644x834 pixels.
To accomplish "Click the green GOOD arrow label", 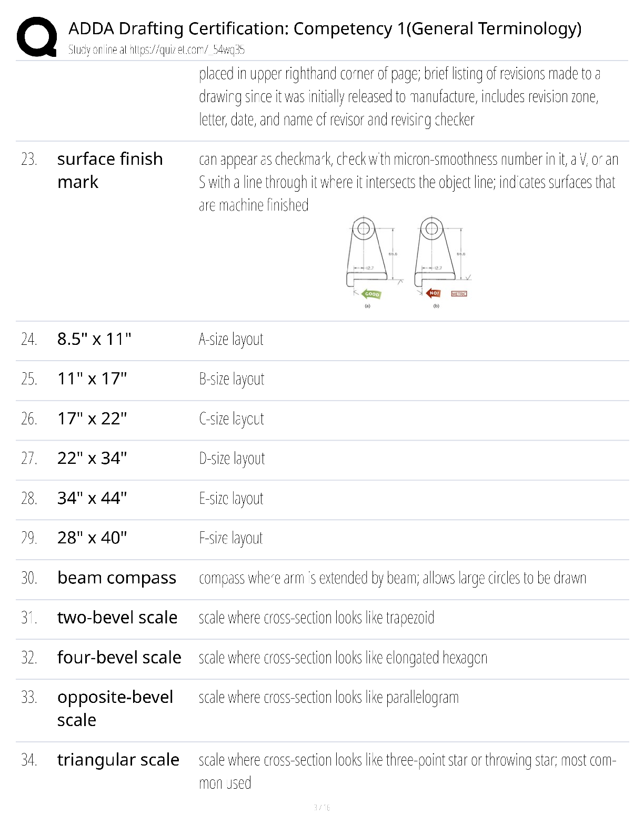I will pos(371,294).
